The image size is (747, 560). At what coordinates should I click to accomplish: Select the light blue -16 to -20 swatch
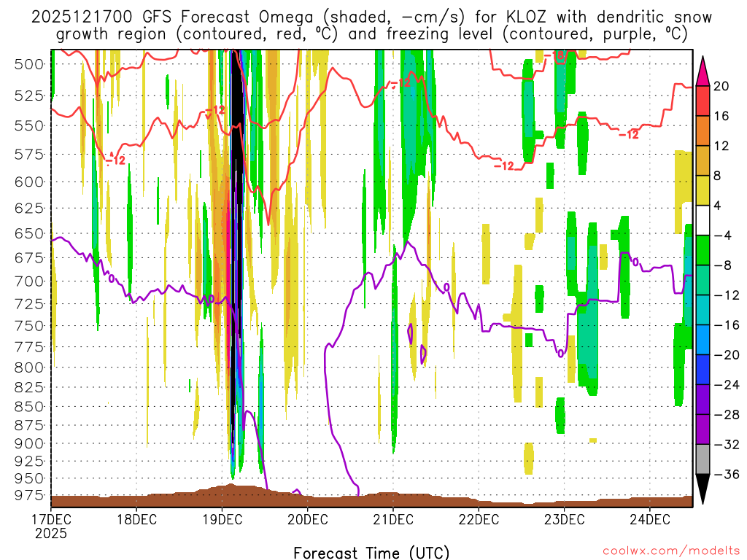tap(703, 340)
